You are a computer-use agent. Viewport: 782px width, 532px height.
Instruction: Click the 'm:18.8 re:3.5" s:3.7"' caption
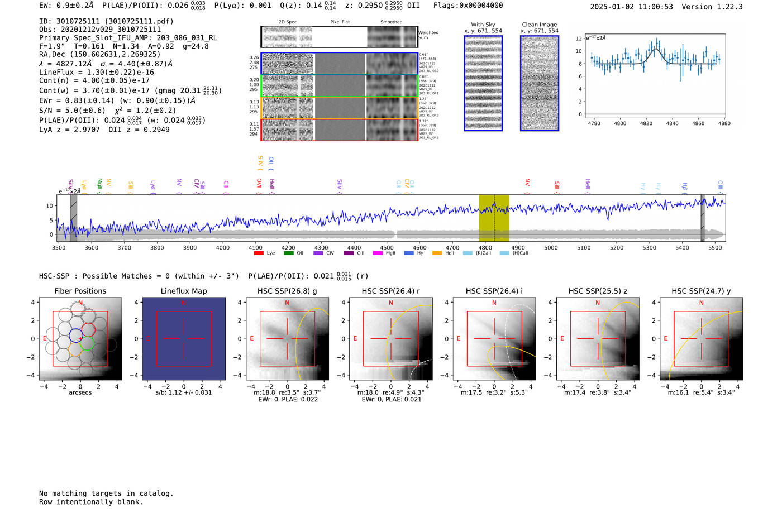click(287, 392)
